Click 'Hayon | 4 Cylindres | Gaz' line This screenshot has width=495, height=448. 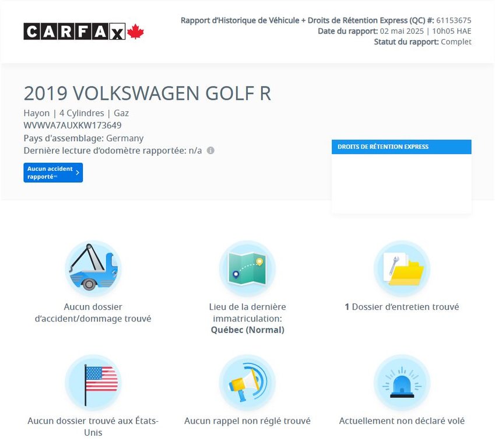(x=76, y=113)
